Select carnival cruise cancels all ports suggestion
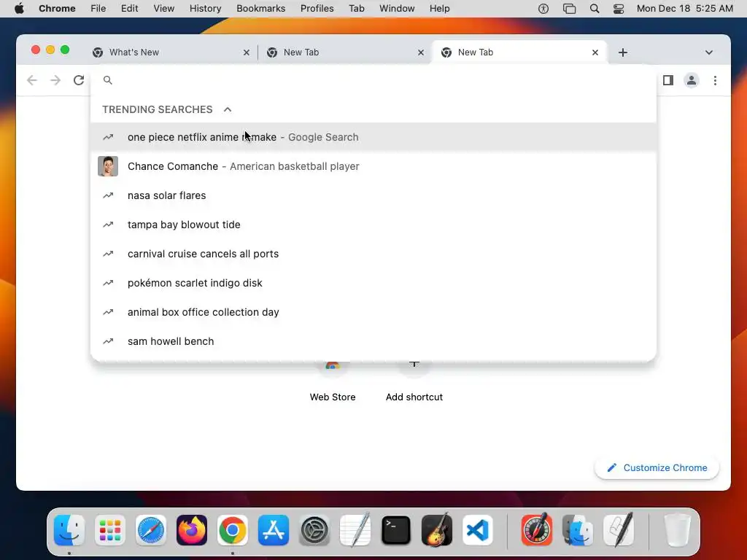The width and height of the screenshot is (747, 560). 373,254
